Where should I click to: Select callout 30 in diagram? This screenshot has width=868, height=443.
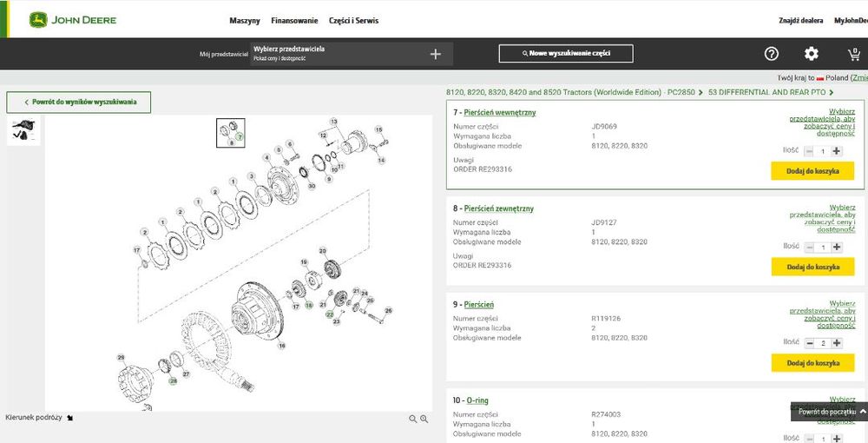312,186
